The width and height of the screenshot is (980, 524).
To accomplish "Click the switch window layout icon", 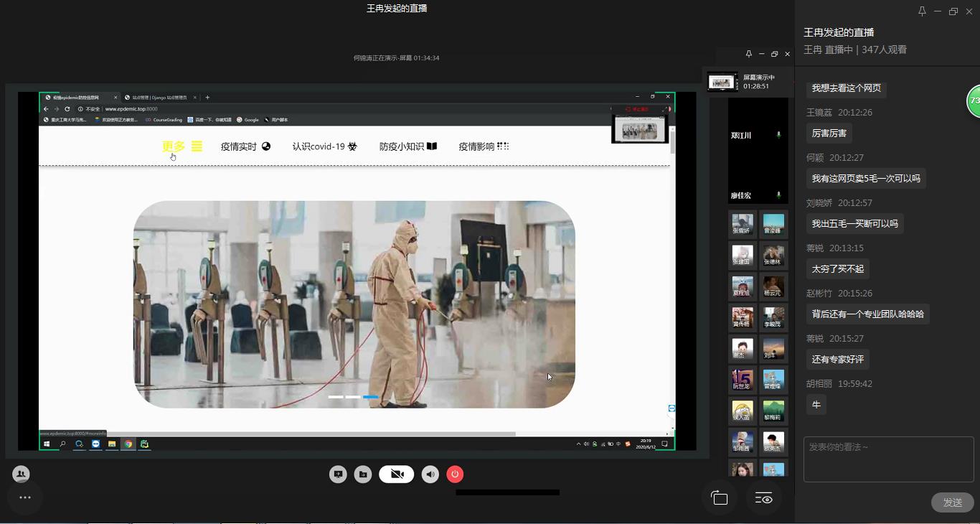I will pos(720,498).
